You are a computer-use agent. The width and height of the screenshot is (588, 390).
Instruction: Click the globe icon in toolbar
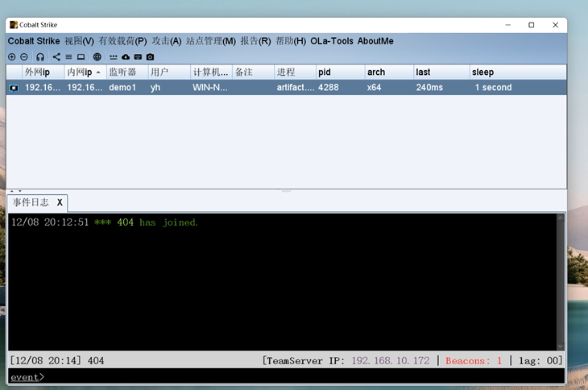click(x=97, y=57)
